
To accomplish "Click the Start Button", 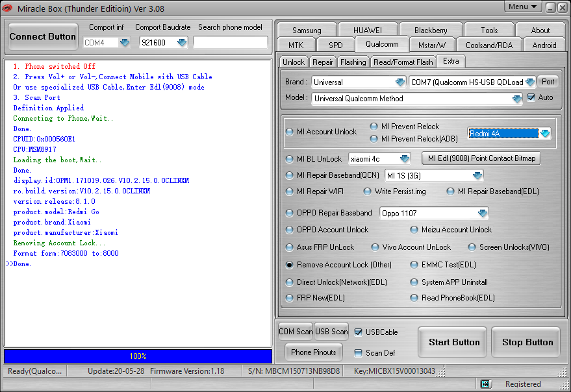I will [453, 342].
